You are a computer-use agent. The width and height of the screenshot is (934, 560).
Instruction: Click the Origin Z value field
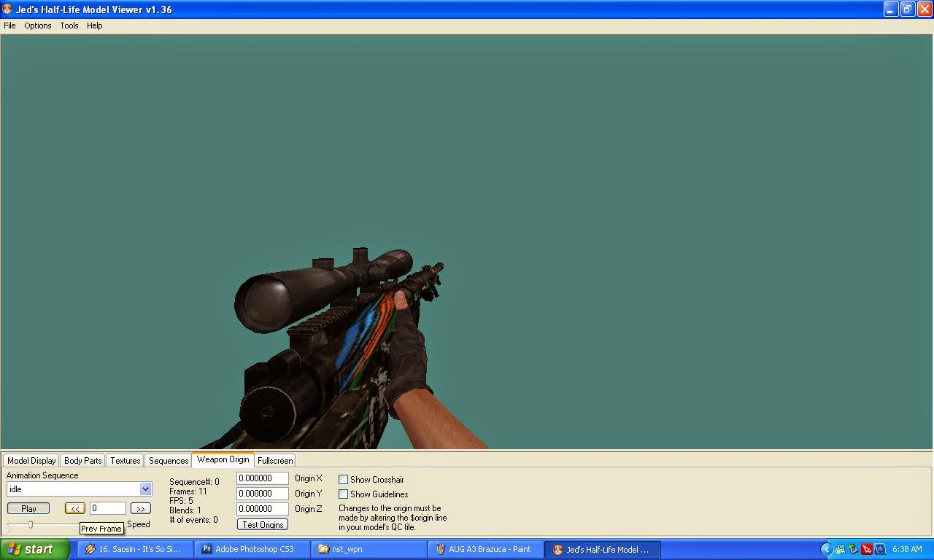(263, 509)
